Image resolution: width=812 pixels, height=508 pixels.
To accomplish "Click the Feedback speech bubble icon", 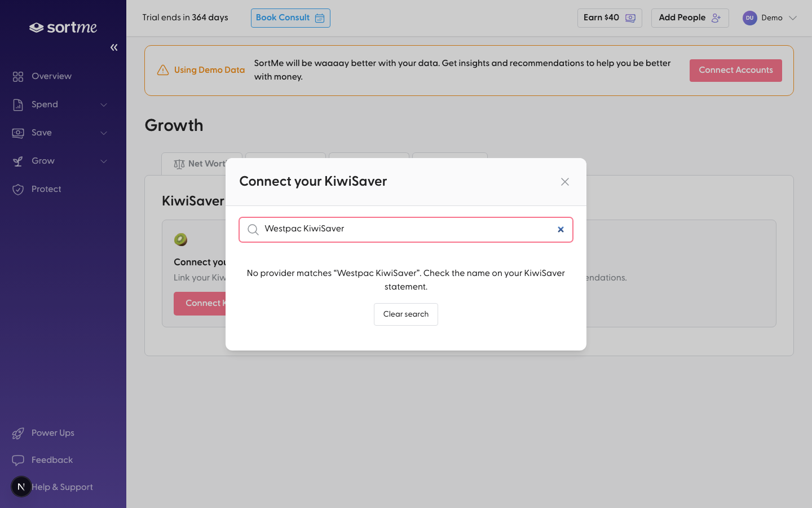I will [18, 460].
